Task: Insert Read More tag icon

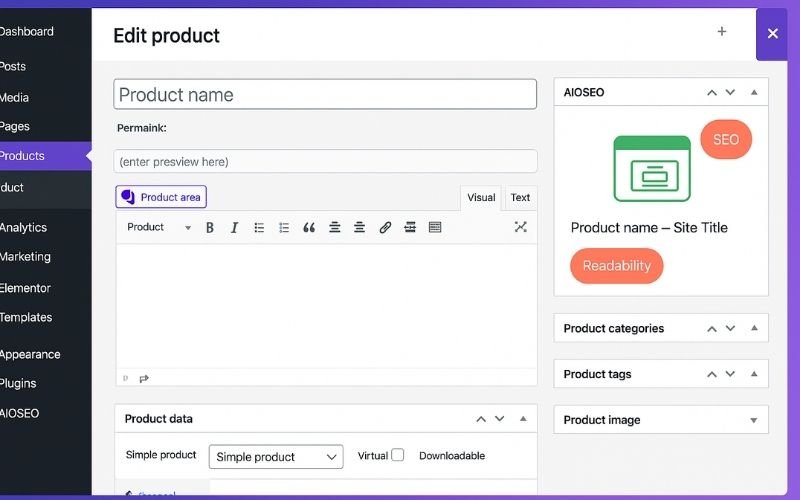Action: pyautogui.click(x=410, y=228)
